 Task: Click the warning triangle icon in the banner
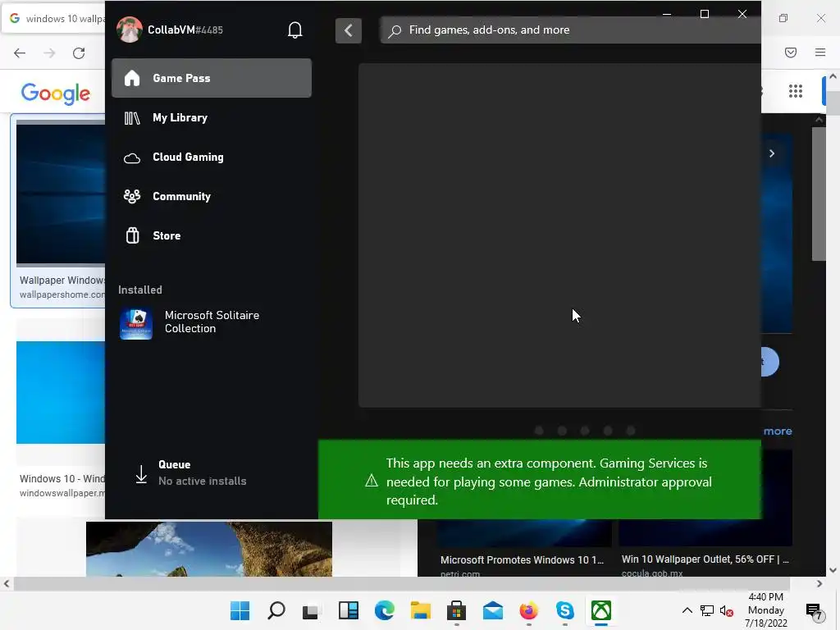tap(372, 481)
